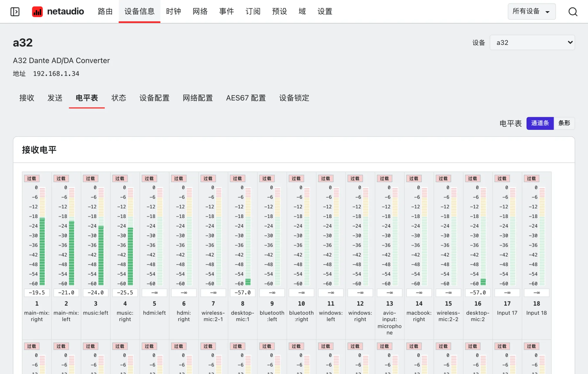The height and width of the screenshot is (374, 588).
Task: Switch meter view to 条形
Action: [564, 123]
